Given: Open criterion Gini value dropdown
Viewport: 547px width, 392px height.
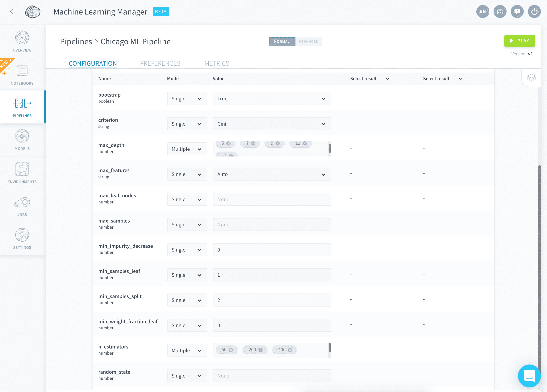Looking at the screenshot, I should [272, 124].
